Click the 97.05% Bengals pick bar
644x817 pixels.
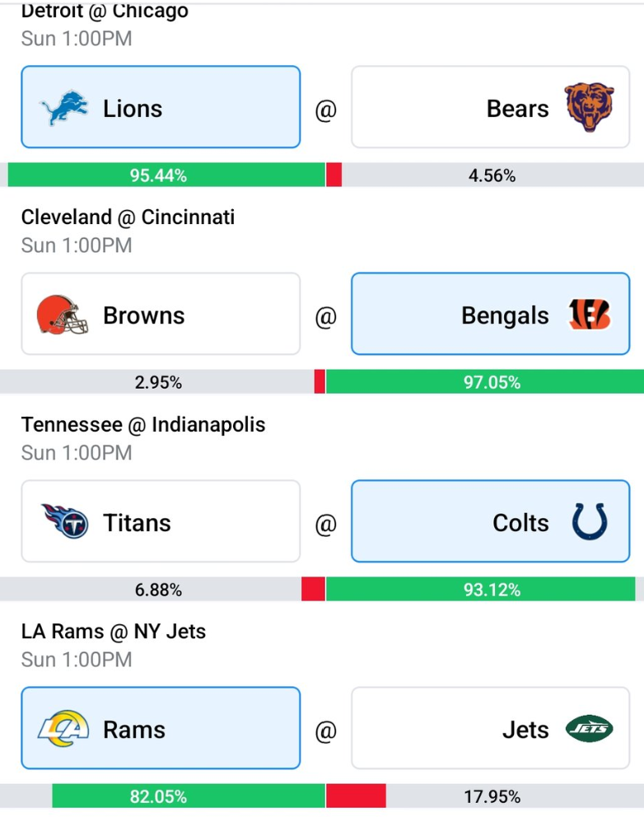coord(485,381)
